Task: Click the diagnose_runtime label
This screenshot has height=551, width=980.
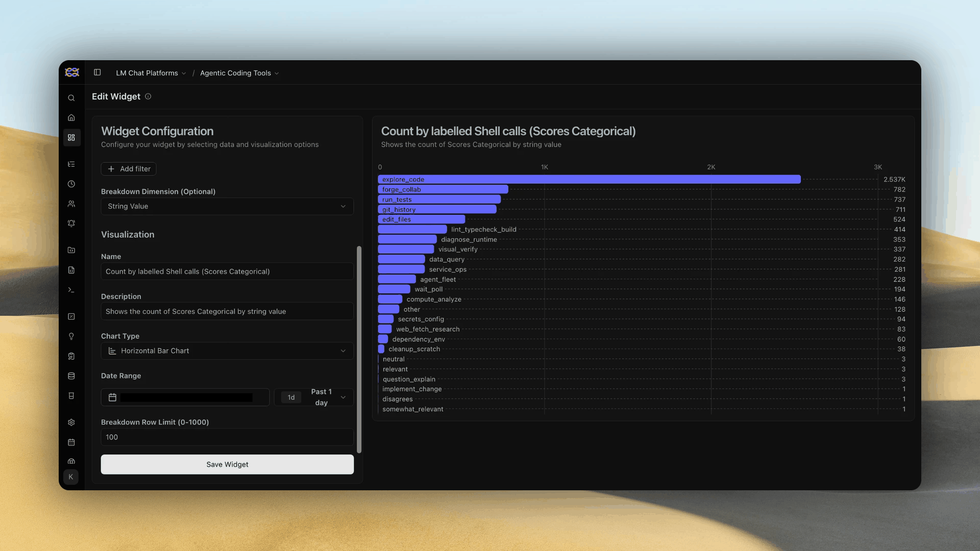Action: click(x=469, y=239)
